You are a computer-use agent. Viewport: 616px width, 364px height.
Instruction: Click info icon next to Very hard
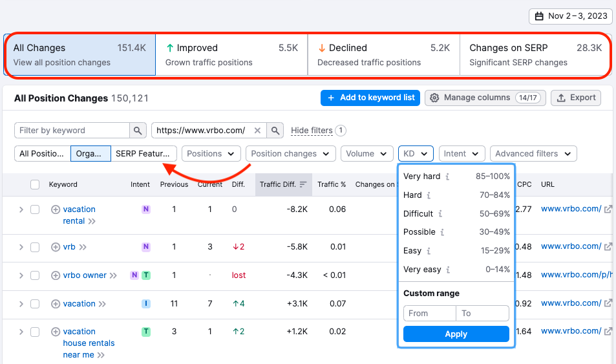point(447,177)
